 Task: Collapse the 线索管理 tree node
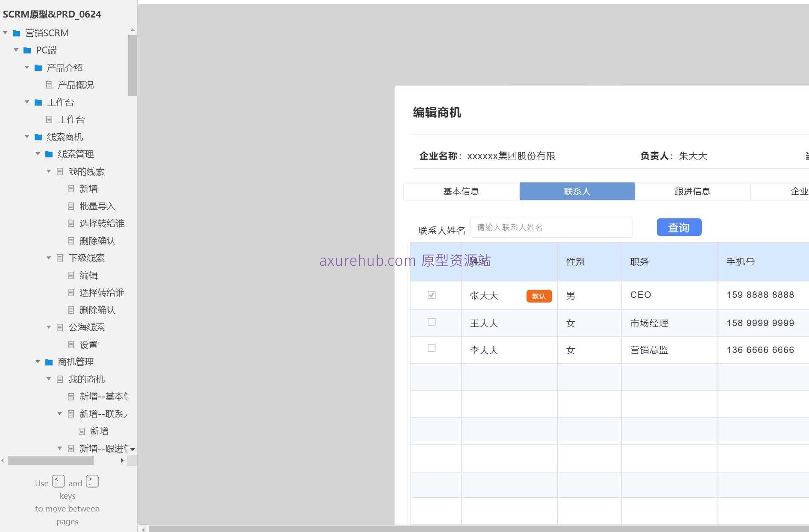point(38,154)
